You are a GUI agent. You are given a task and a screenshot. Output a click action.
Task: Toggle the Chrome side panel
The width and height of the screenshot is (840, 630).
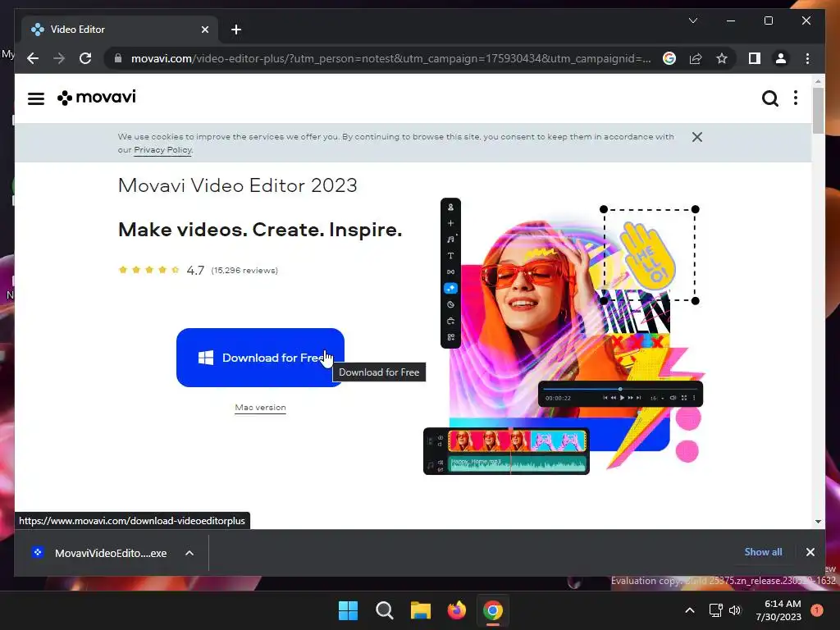(x=755, y=58)
